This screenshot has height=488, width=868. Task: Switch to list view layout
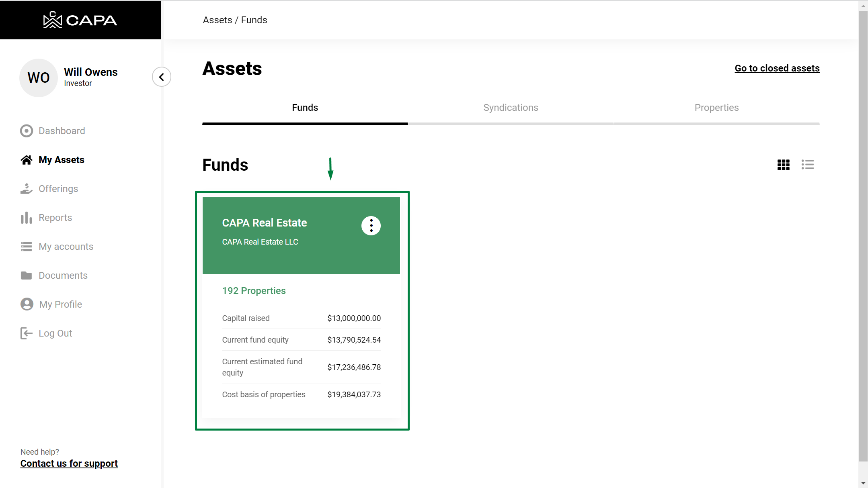(x=807, y=165)
